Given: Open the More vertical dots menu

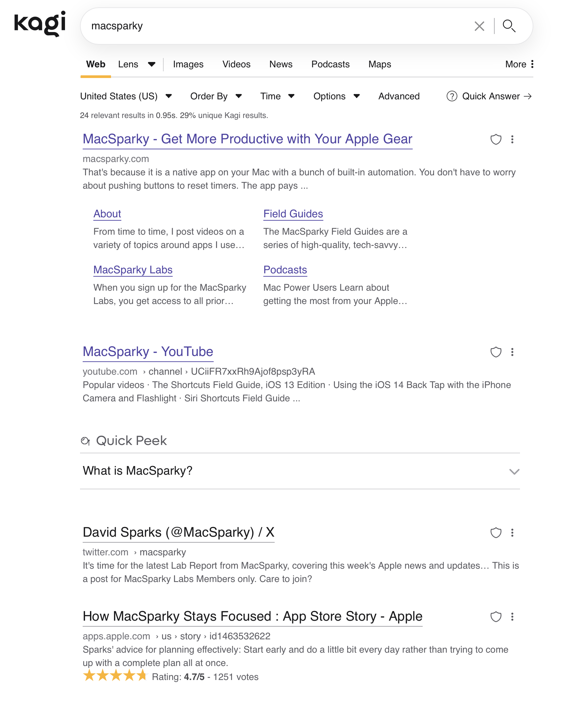Looking at the screenshot, I should tap(532, 64).
